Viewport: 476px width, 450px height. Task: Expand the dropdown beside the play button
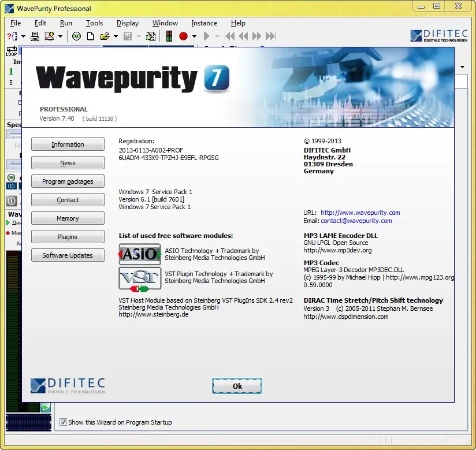pyautogui.click(x=217, y=36)
